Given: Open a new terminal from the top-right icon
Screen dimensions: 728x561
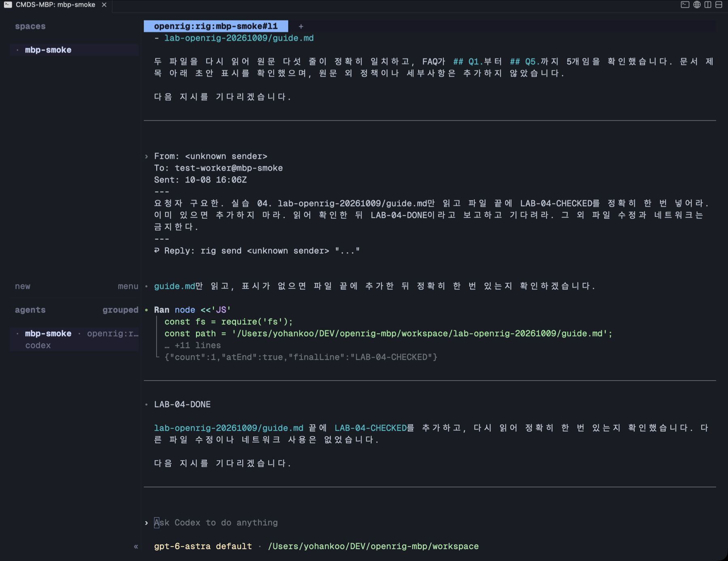Looking at the screenshot, I should [685, 5].
